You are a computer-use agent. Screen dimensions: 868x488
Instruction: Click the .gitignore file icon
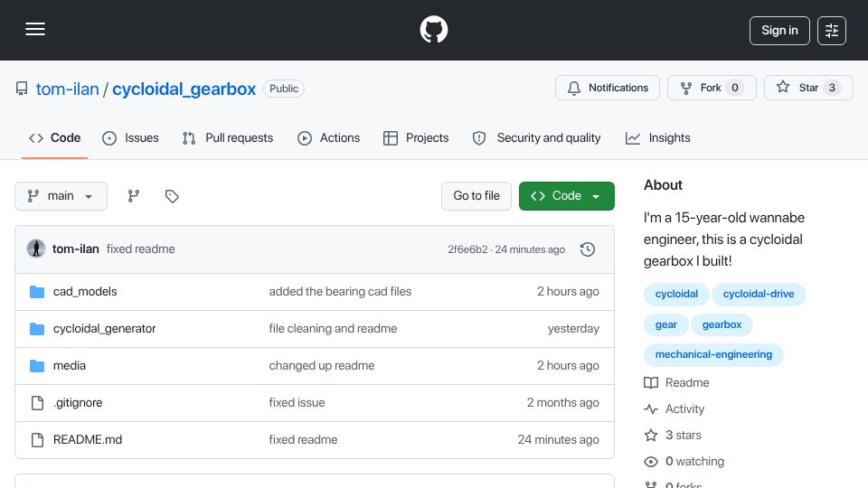(37, 403)
